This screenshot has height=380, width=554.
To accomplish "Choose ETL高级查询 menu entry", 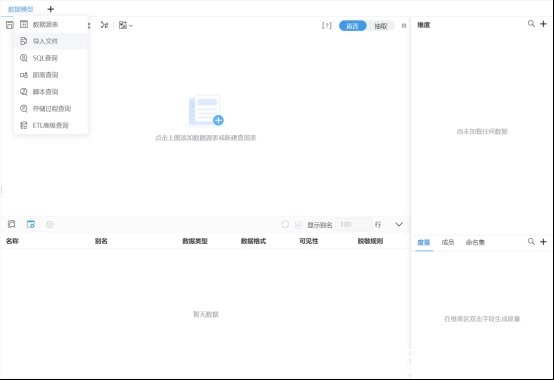I will tap(51, 125).
